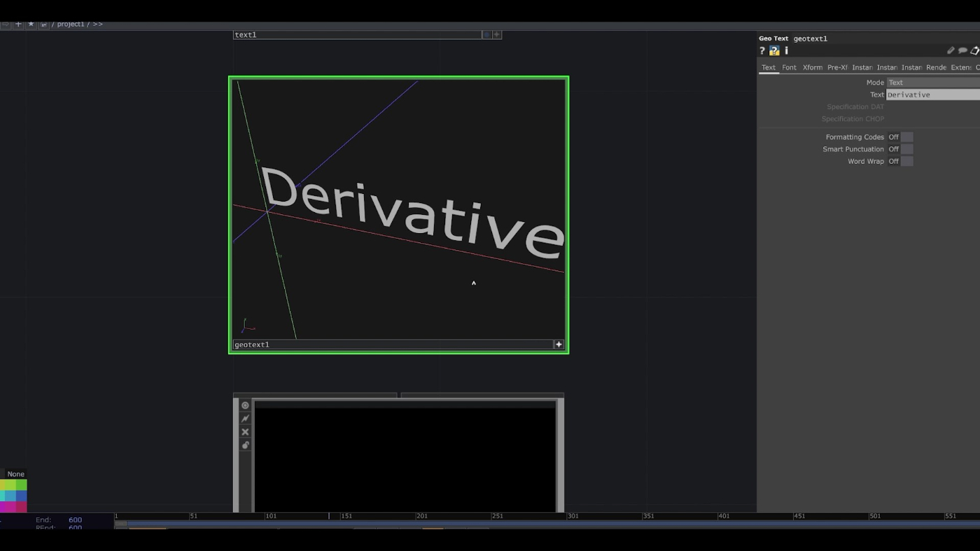
Task: Click the Text field containing Derivative
Action: [933, 95]
